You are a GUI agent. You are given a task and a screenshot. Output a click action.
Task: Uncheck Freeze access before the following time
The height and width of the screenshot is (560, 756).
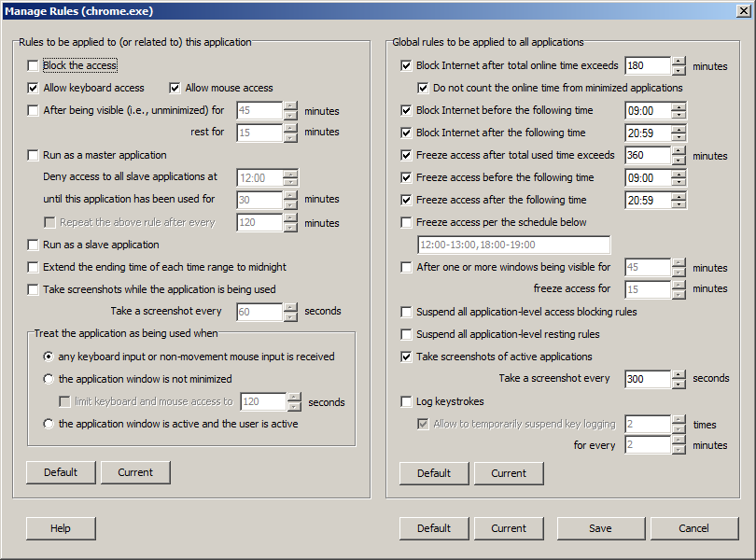tap(406, 177)
